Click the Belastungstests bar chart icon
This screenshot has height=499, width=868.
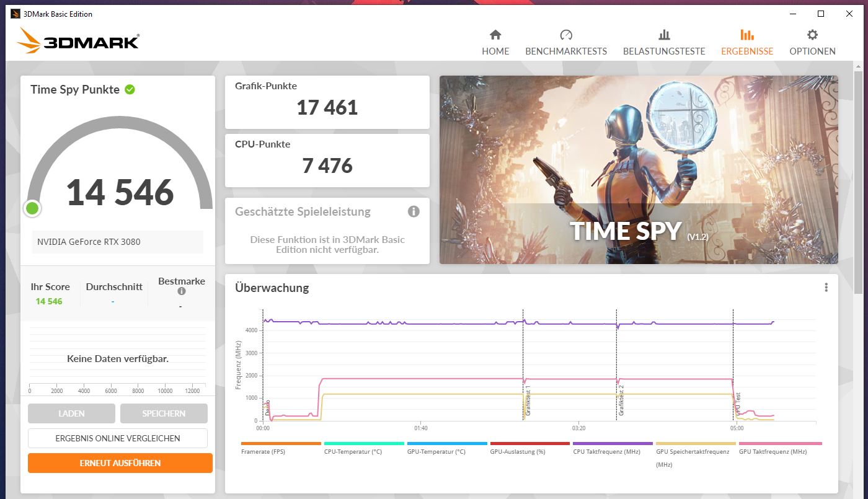(664, 35)
